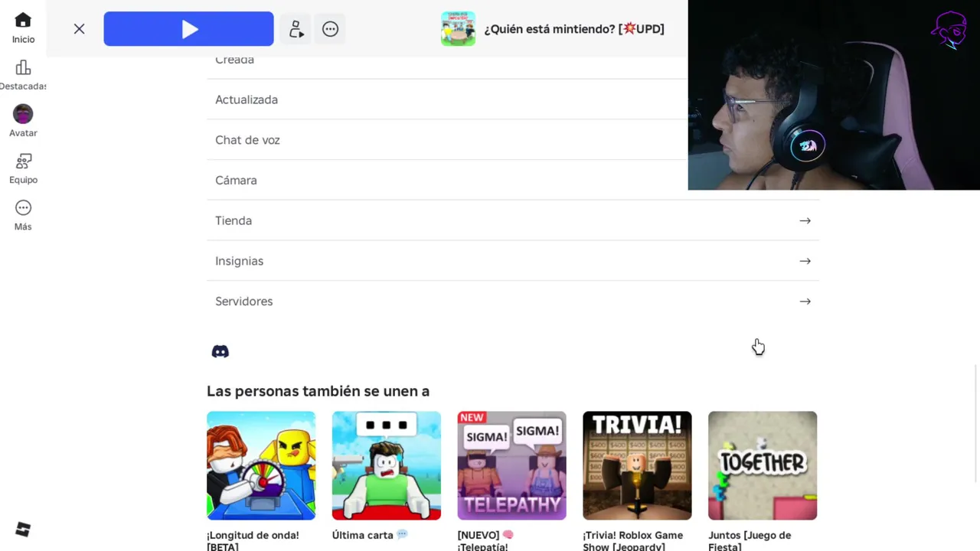Click the Las personas también se unen a heading
The image size is (980, 551).
point(318,391)
